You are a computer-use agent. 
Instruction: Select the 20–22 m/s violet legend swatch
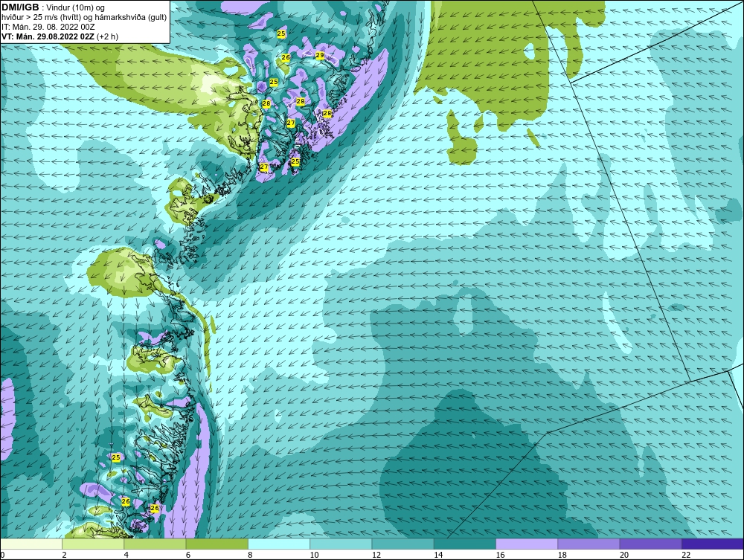(650, 544)
